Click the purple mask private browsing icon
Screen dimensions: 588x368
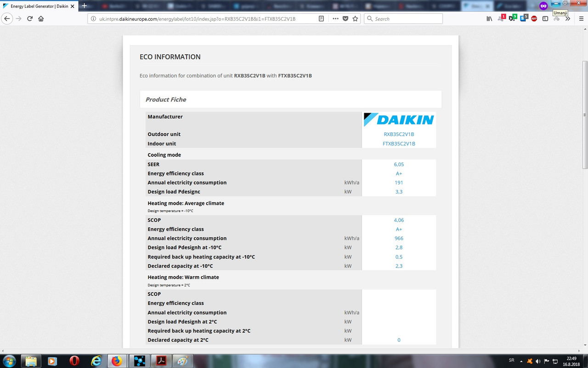point(543,6)
